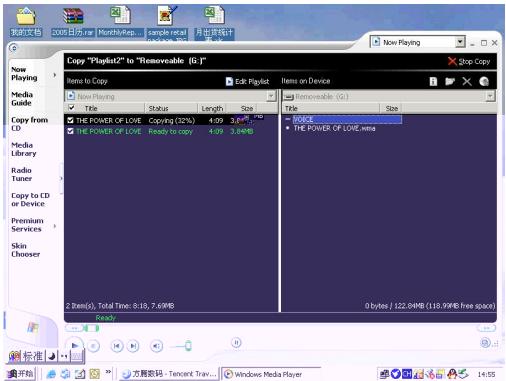This screenshot has width=506, height=381.
Task: Toggle the IME punctuation icon
Action: 64,357
